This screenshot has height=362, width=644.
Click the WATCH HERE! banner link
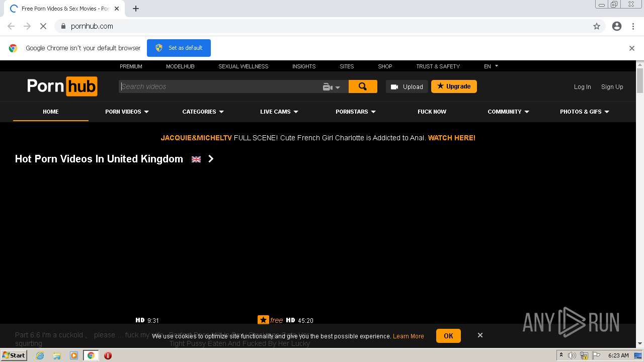tap(452, 138)
